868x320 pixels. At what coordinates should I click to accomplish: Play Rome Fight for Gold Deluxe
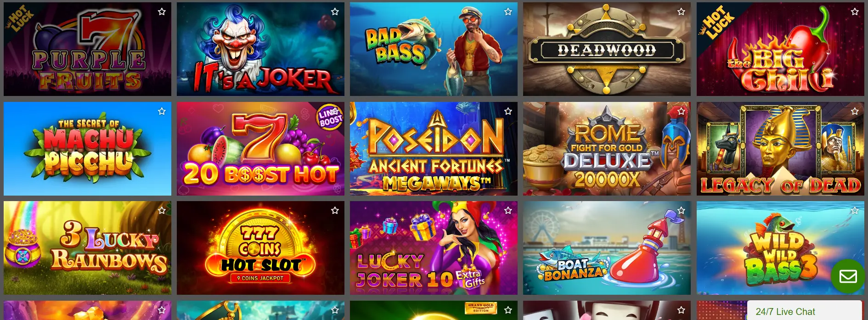coord(607,149)
